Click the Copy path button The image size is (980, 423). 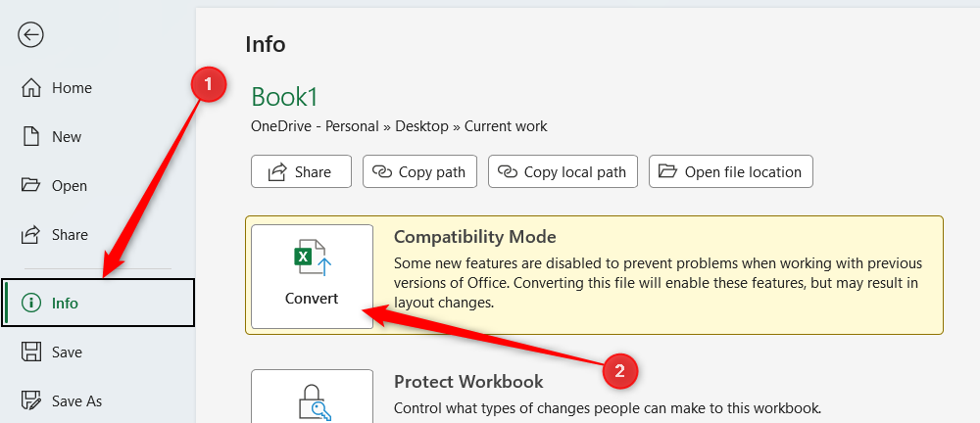[419, 171]
